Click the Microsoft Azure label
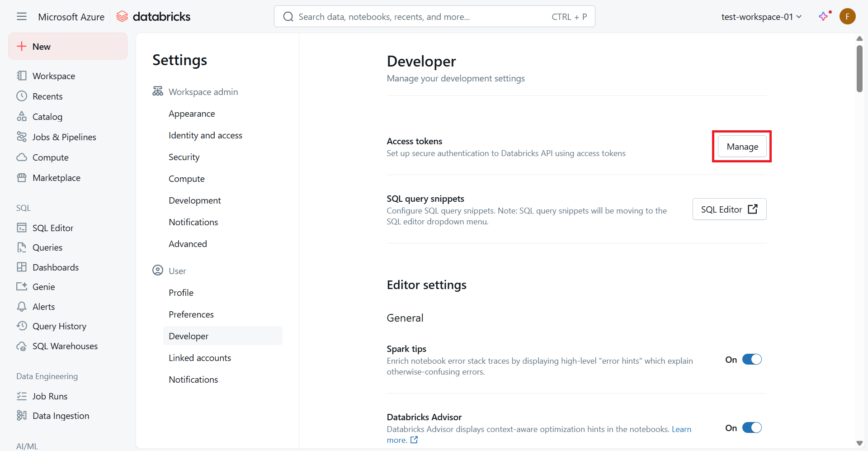This screenshot has width=868, height=451. pos(71,17)
